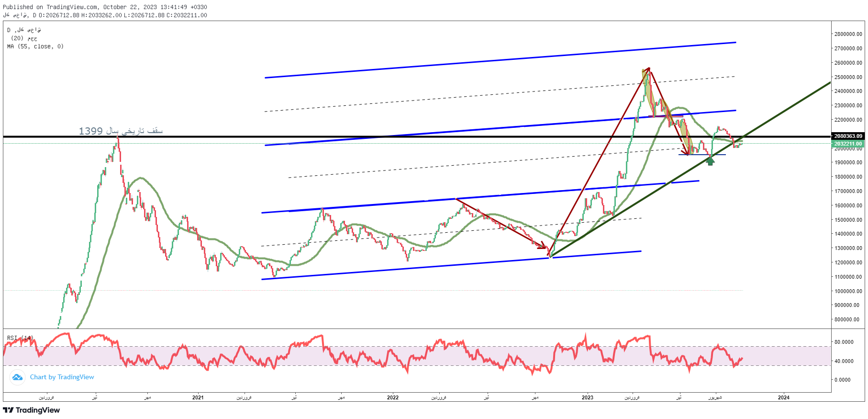The image size is (868, 419).
Task: Click the 2023 label on time axis
Action: click(587, 397)
